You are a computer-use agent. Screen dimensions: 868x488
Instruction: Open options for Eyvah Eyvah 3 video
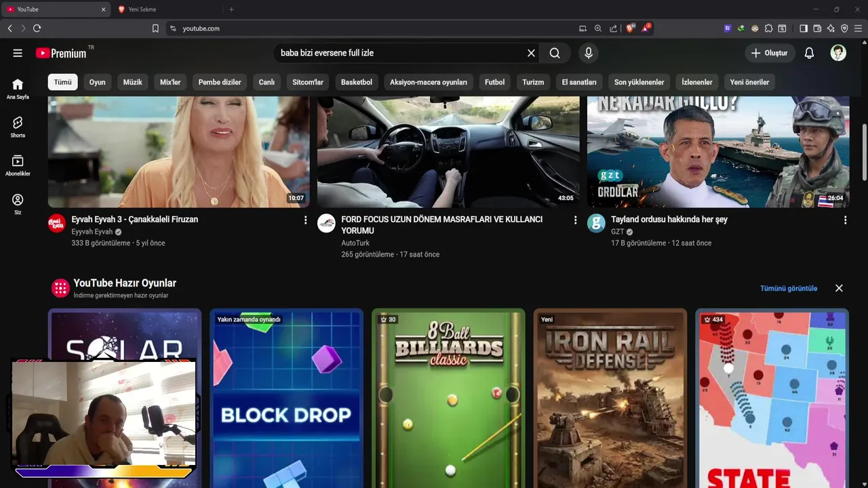pos(305,220)
